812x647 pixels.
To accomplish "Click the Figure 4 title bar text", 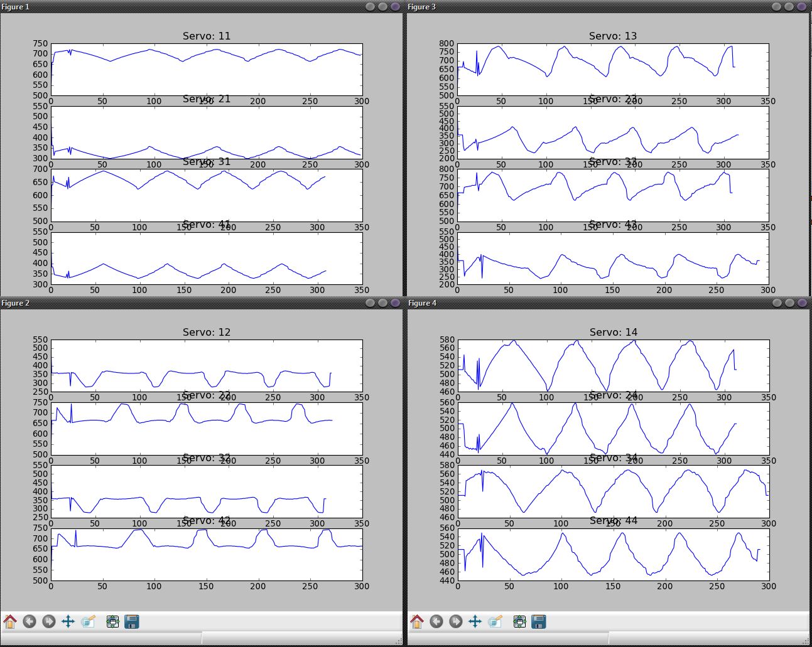I will tap(422, 303).
